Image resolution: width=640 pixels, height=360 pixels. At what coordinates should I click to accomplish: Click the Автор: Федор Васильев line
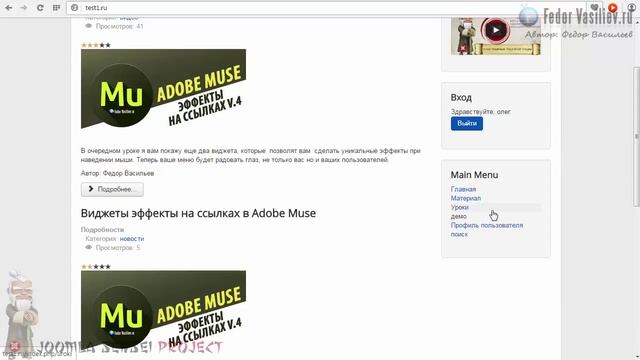click(117, 173)
